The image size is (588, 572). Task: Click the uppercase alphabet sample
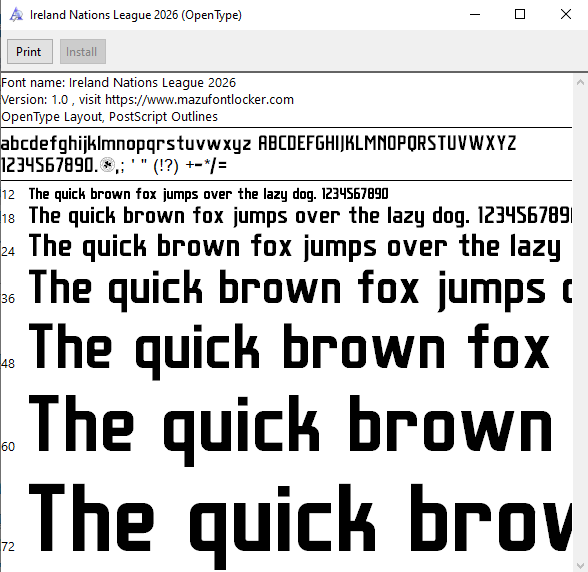387,143
